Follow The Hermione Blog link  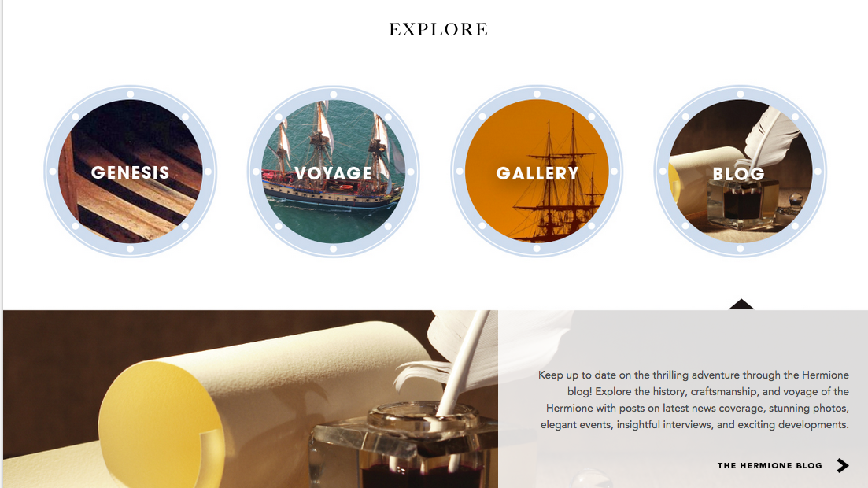770,465
